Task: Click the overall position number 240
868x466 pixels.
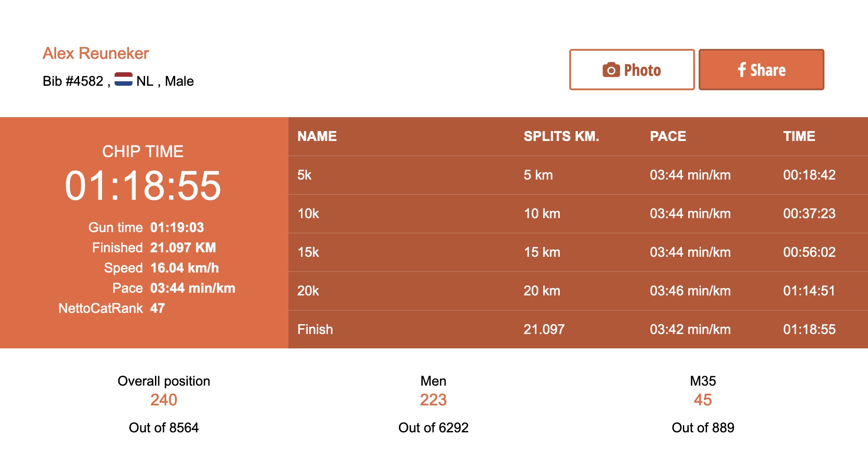Action: [x=164, y=400]
